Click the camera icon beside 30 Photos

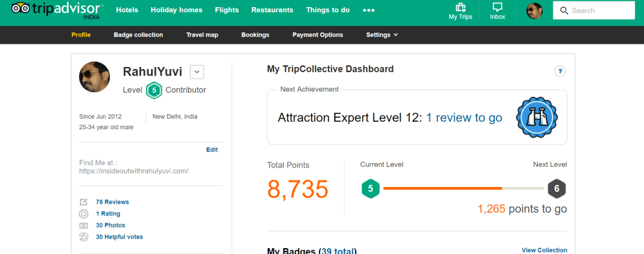pos(83,225)
